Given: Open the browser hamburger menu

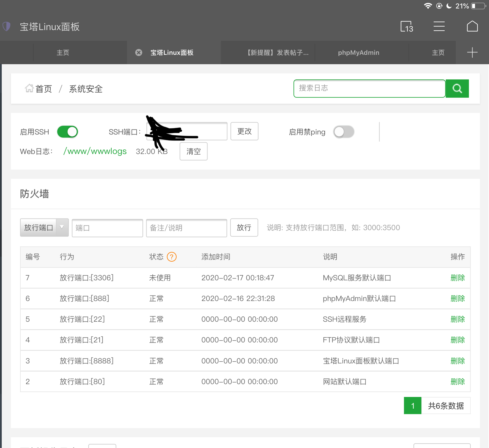Looking at the screenshot, I should point(439,27).
